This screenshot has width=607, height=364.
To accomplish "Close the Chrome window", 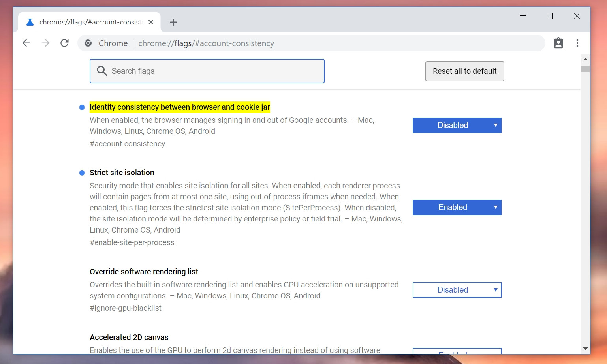I will 577,16.
